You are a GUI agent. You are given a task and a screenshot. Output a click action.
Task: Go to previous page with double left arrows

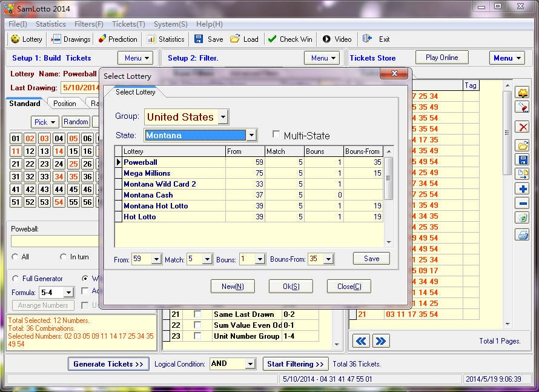click(361, 341)
